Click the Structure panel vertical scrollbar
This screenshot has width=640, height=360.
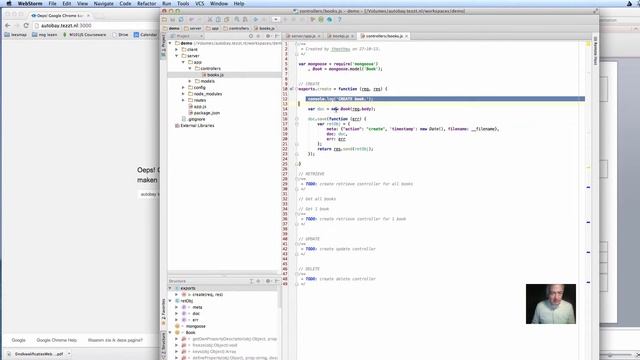[280, 298]
